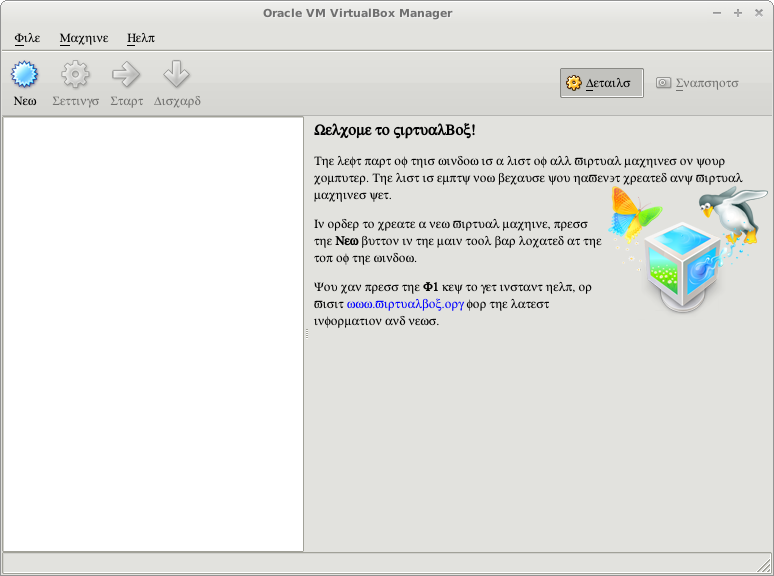Image resolution: width=774 pixels, height=576 pixels.
Task: Click the bold Φ1 key text
Action: click(x=430, y=287)
